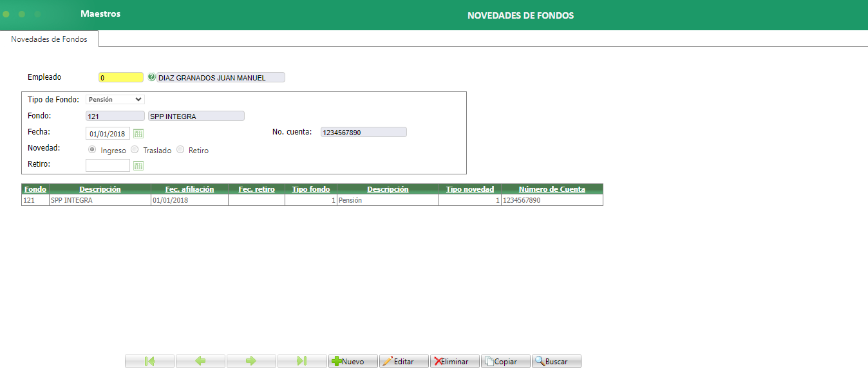
Task: Click the help icon beside the Empleado field
Action: [x=151, y=77]
